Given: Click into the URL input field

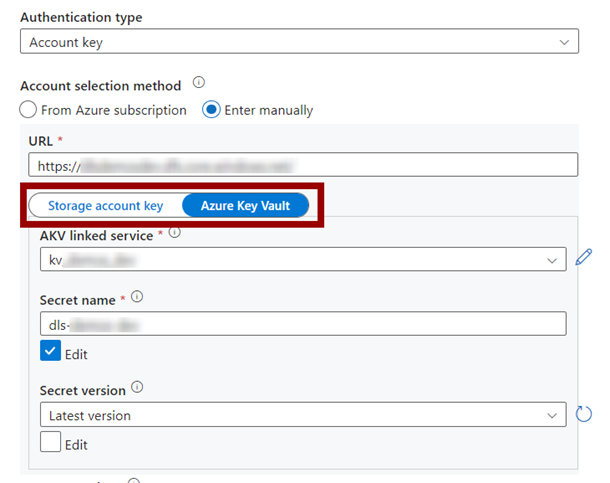Looking at the screenshot, I should coord(303,164).
